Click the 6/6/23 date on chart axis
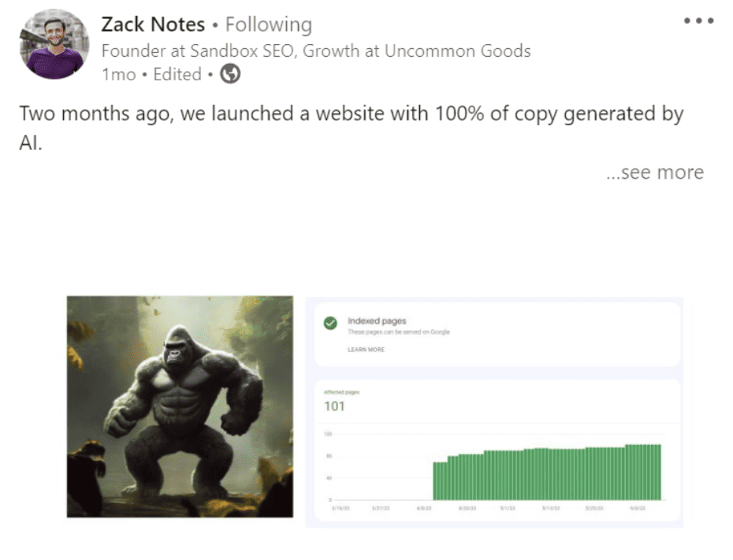The image size is (733, 560). click(637, 510)
